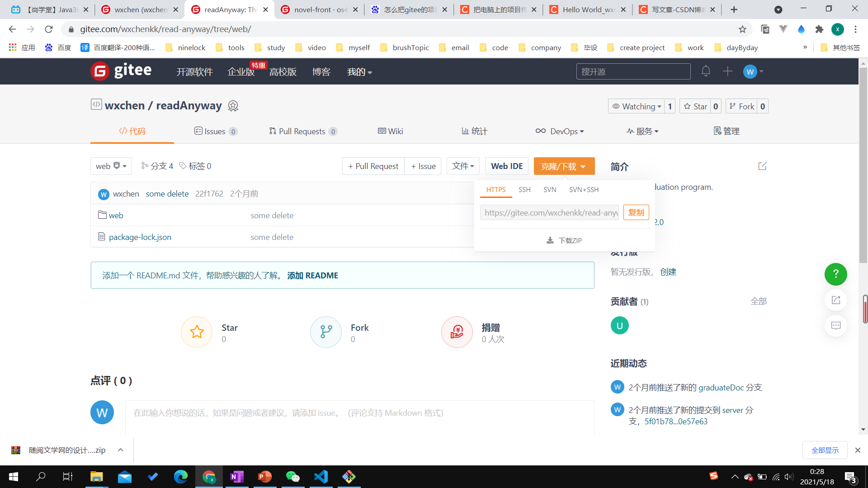Click commit hash 22f1762

(x=209, y=193)
